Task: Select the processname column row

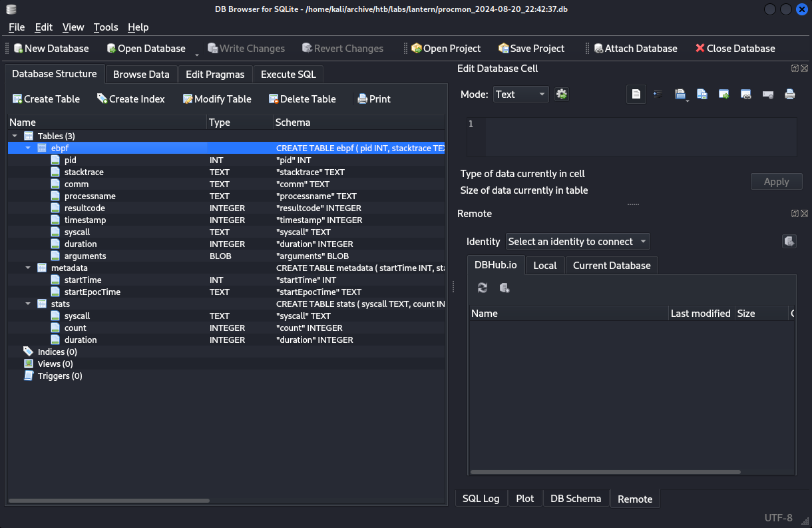Action: coord(226,196)
